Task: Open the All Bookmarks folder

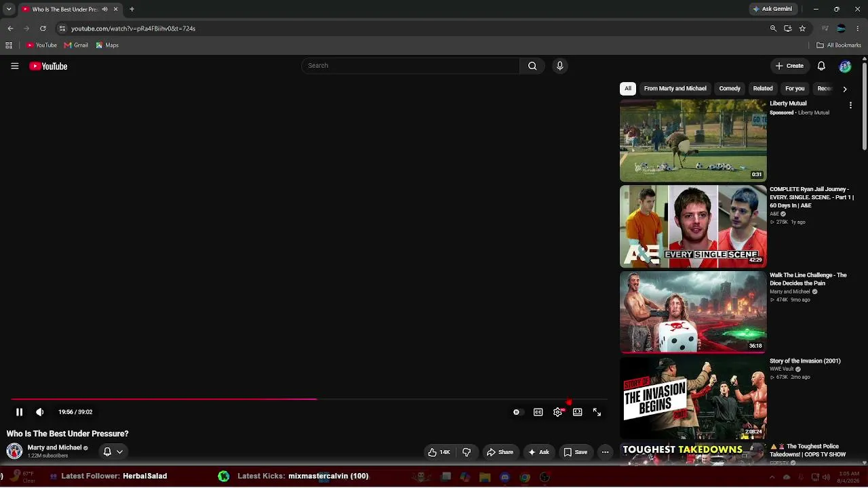Action: (839, 45)
